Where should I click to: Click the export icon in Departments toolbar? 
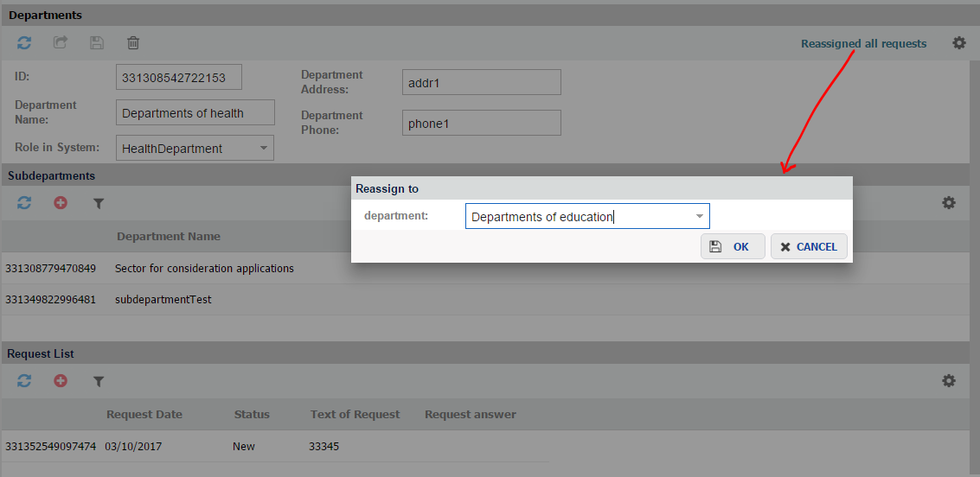(x=61, y=42)
